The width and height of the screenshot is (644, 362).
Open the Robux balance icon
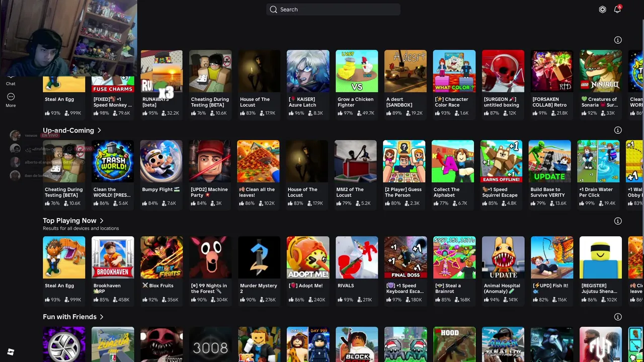pos(602,10)
